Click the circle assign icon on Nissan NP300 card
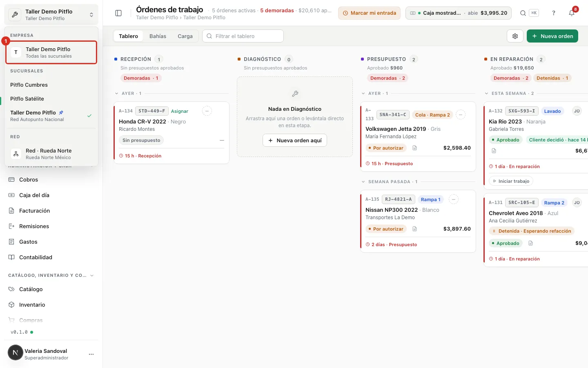This screenshot has height=368, width=588. coord(454,199)
